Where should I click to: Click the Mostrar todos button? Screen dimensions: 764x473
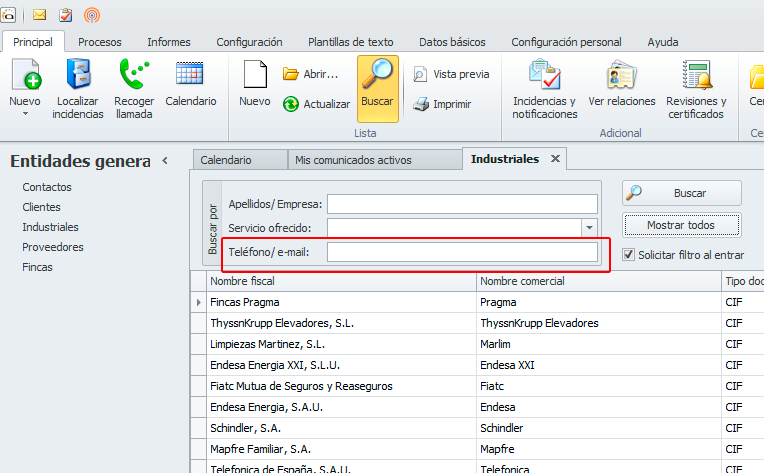pos(682,225)
